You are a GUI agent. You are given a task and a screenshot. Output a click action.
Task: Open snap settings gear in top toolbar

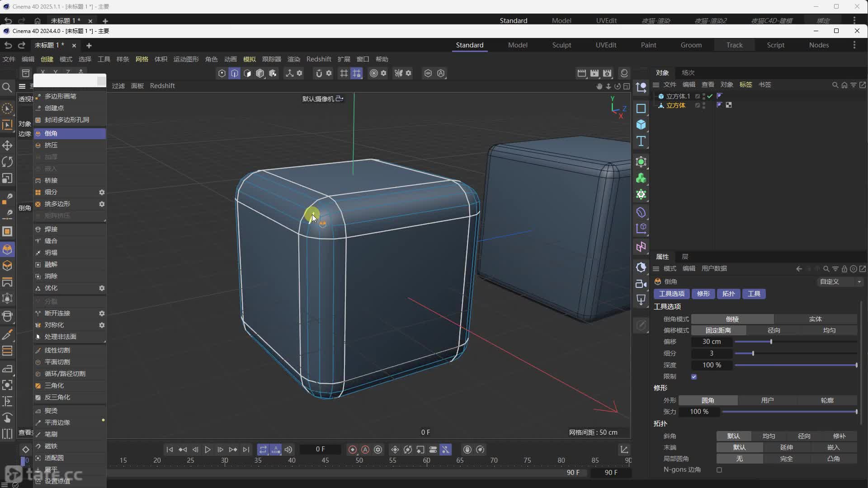(x=329, y=73)
